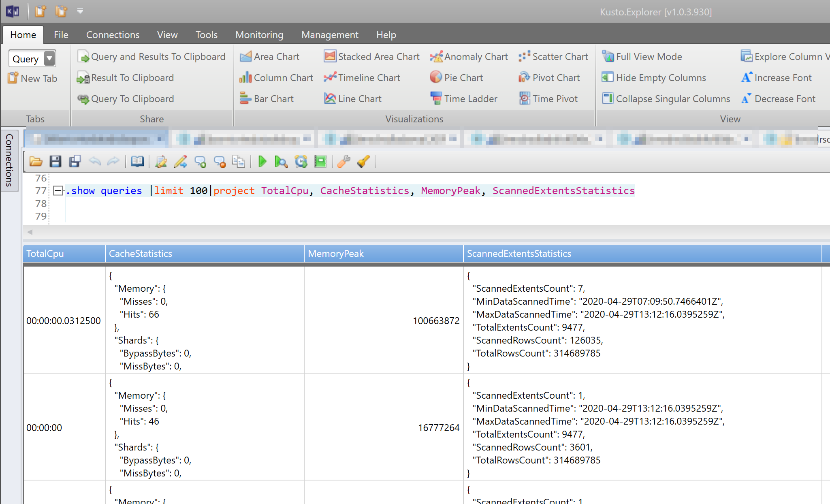Open file with the folder icon
This screenshot has width=830, height=504.
36,162
